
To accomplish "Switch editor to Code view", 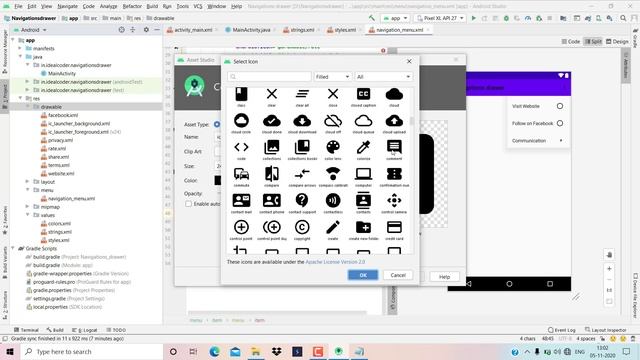I will 571,42.
